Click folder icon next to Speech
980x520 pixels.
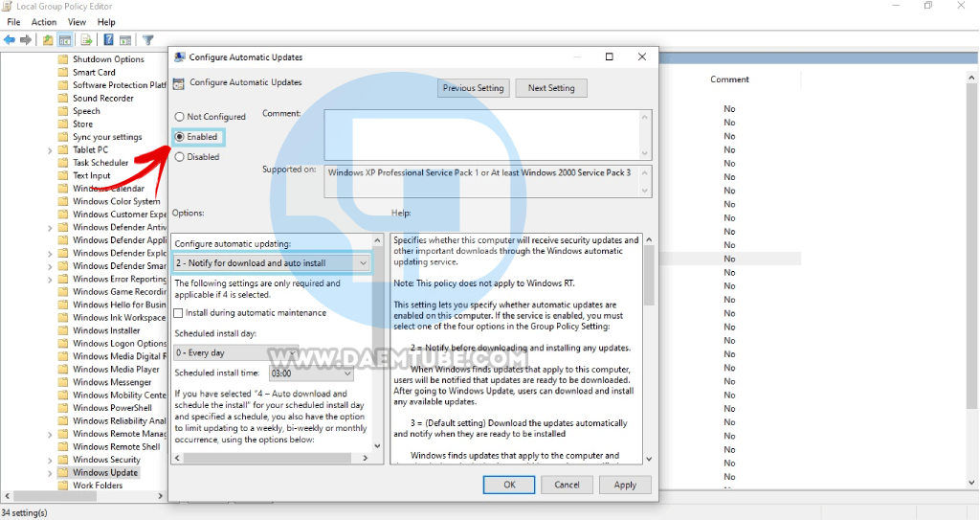[x=62, y=111]
